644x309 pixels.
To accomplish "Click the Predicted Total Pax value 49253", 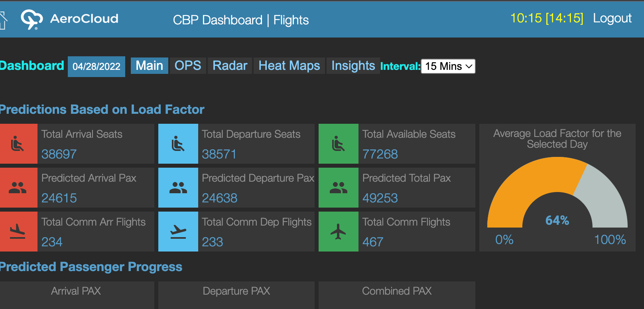I will (380, 198).
